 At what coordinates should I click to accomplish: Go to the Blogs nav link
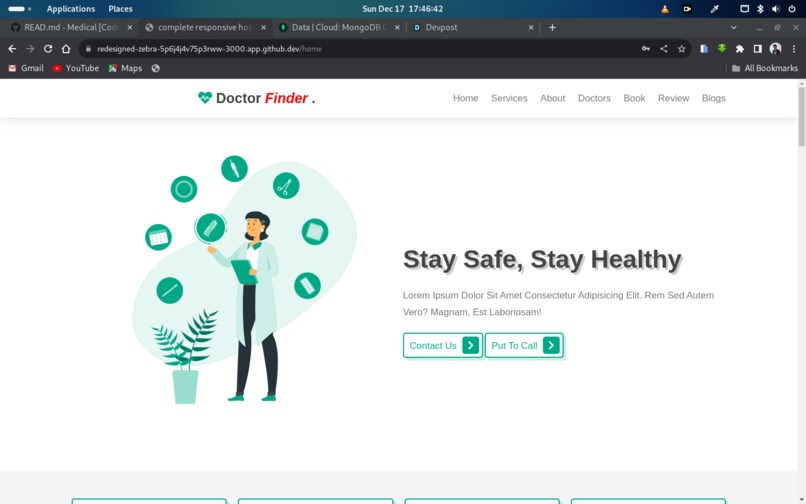point(713,98)
